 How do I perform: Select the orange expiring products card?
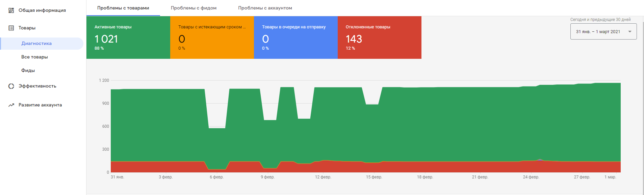tap(212, 38)
